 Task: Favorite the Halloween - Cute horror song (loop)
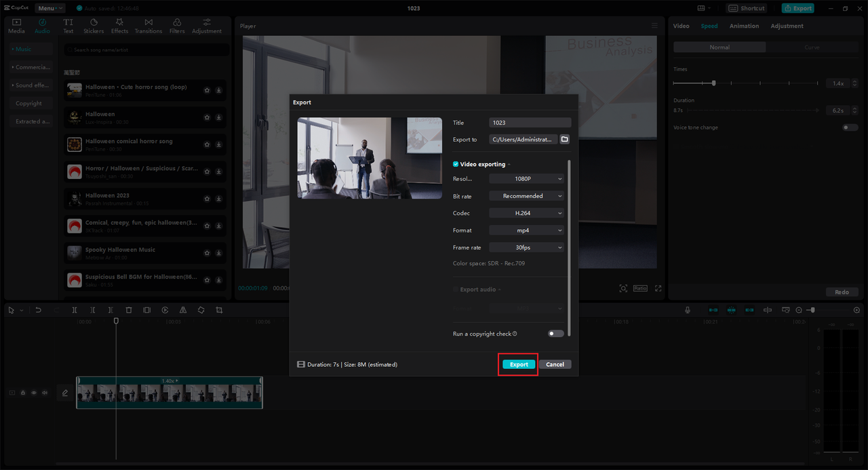click(x=208, y=90)
